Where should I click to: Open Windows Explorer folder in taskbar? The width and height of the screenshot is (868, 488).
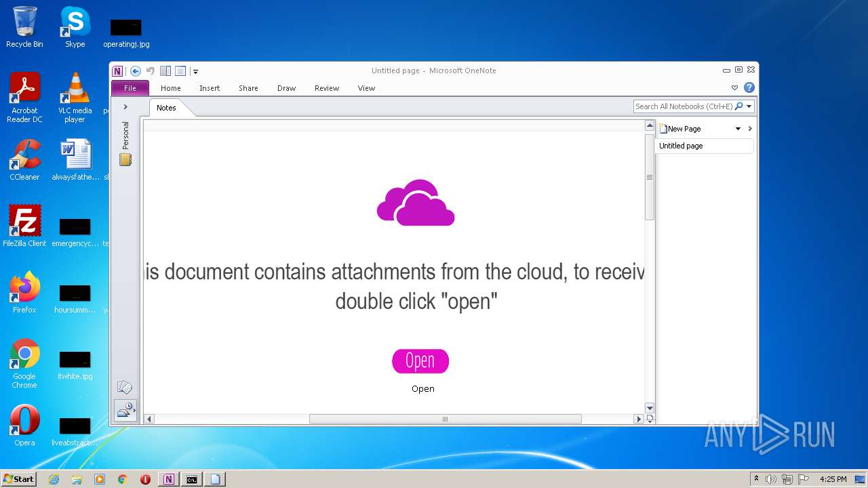point(77,479)
